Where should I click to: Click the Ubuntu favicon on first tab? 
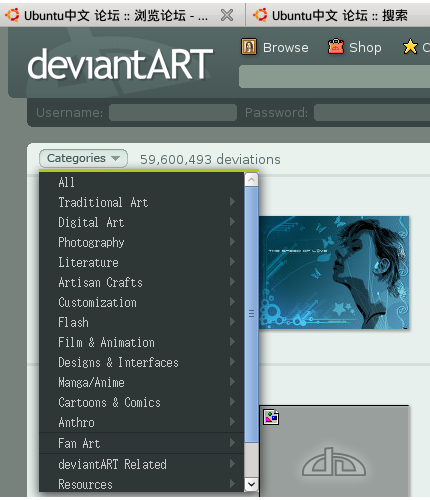[12, 15]
